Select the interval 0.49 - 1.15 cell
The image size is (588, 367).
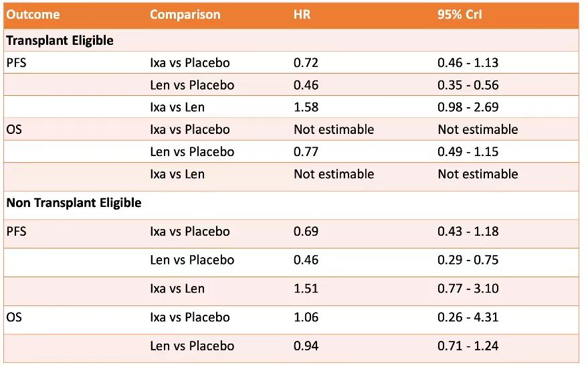468,152
